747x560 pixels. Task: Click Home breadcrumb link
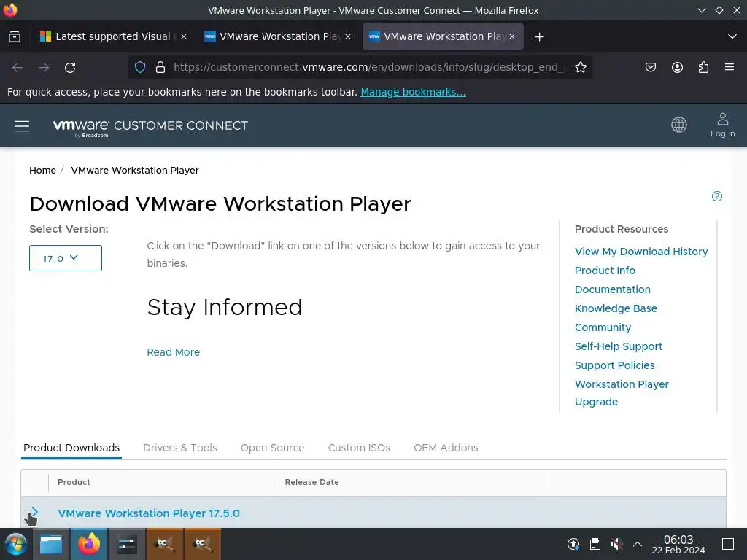point(42,171)
